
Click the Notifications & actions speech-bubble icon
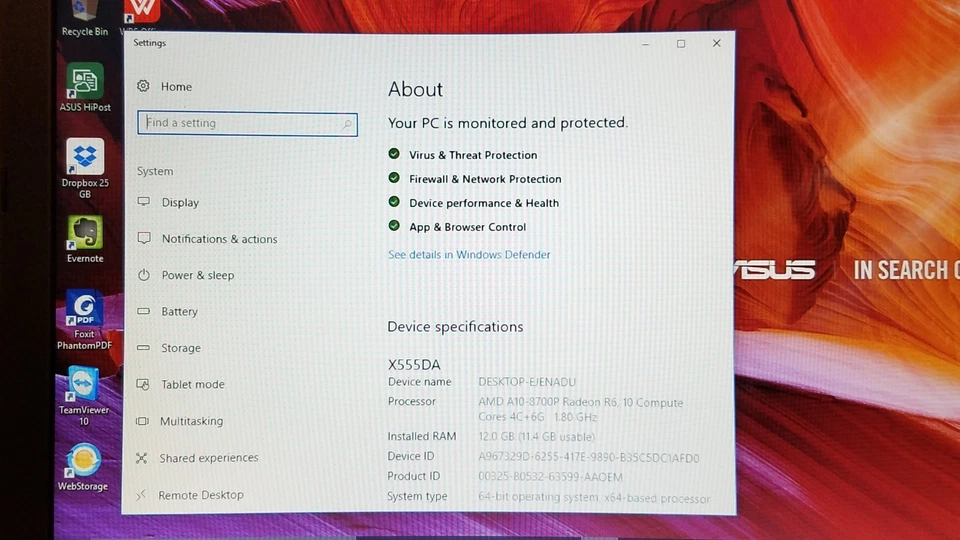pyautogui.click(x=144, y=238)
